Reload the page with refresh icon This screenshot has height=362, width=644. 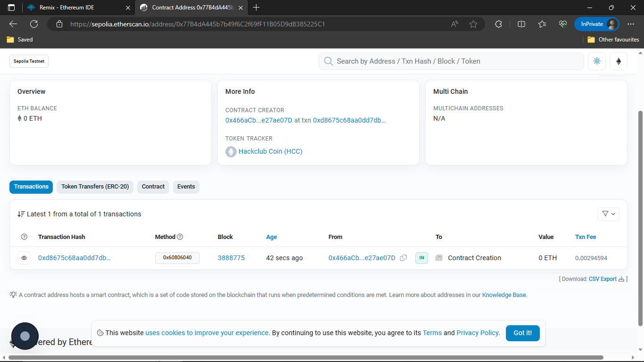point(34,24)
